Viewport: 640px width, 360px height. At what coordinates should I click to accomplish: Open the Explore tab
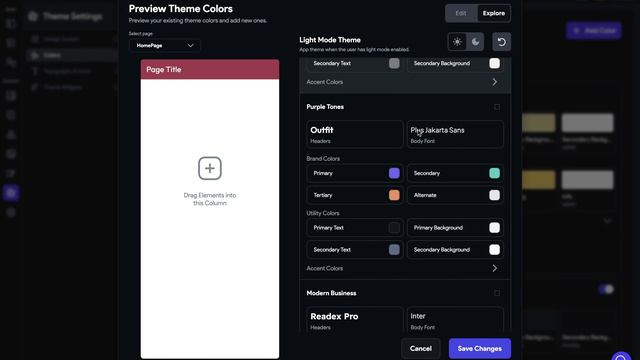tap(493, 13)
